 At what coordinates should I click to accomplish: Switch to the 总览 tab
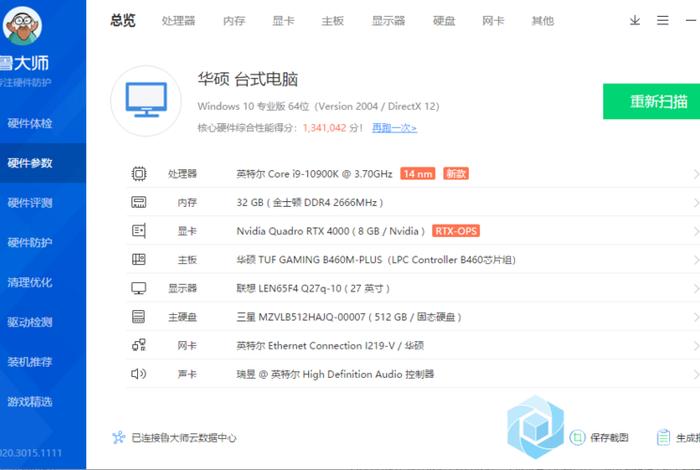click(123, 21)
